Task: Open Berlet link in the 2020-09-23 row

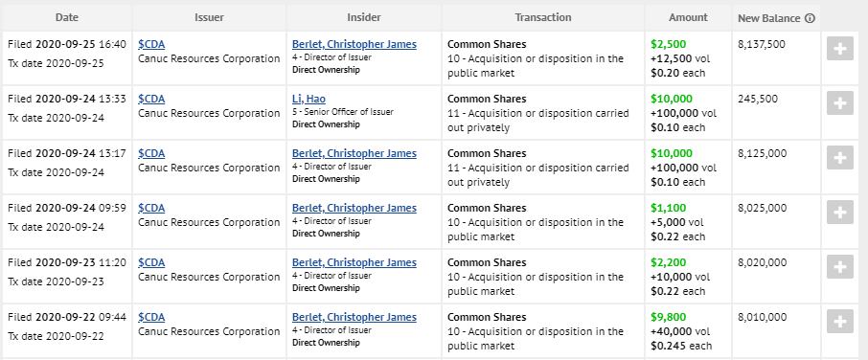Action: (x=354, y=262)
